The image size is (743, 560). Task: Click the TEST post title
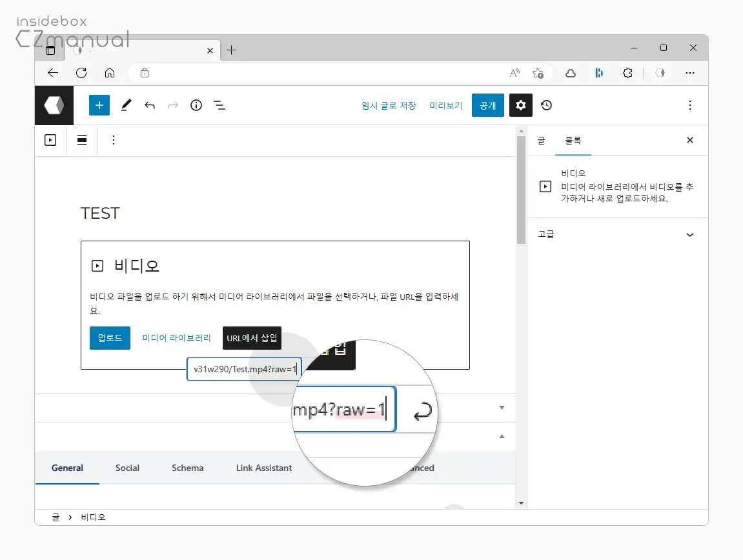[x=100, y=213]
